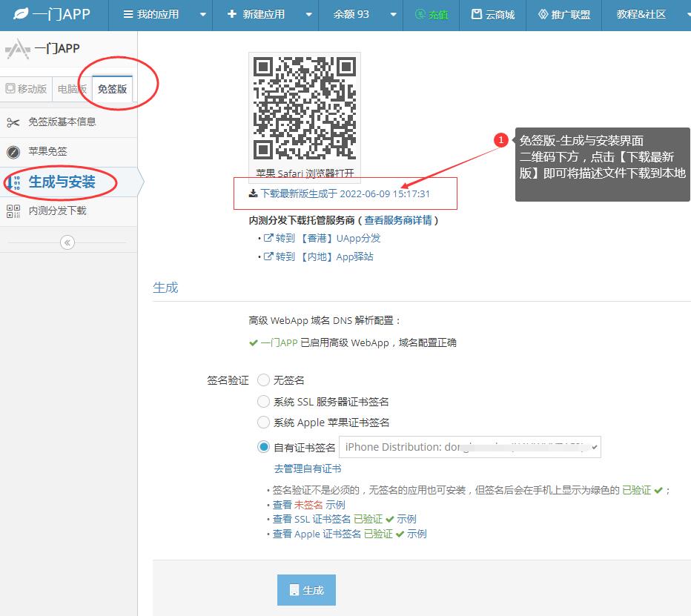Follow the 转到【香港】UApp分发 link
The width and height of the screenshot is (691, 616).
click(x=328, y=239)
